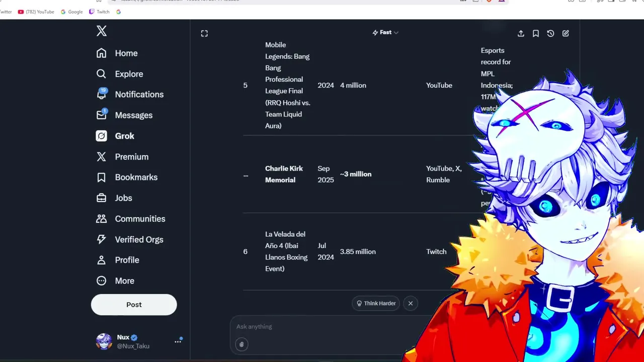This screenshot has width=644, height=362.
Task: Click the "Jul 2024" date cell
Action: pyautogui.click(x=326, y=251)
